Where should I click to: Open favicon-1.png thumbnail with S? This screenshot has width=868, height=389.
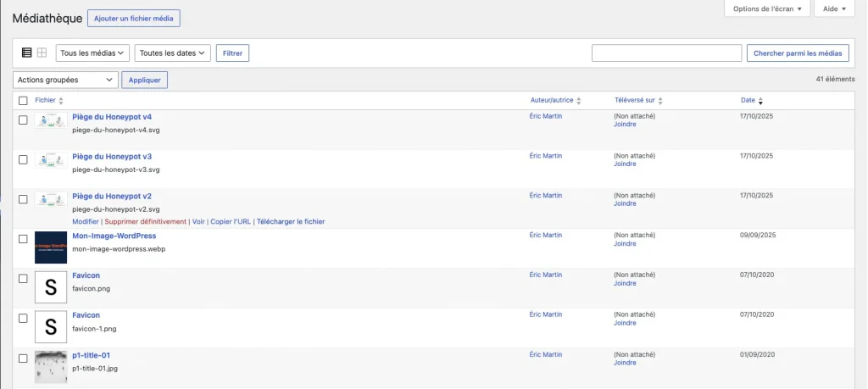pos(51,327)
